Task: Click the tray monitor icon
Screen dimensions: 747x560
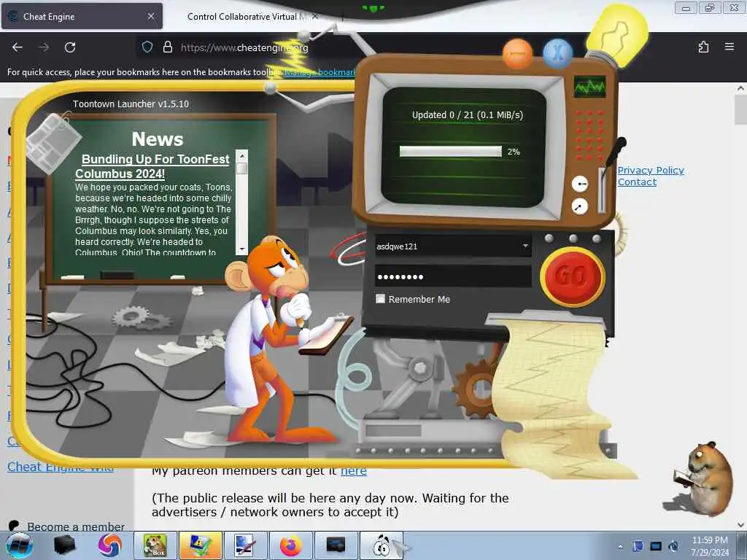Action: 656,546
